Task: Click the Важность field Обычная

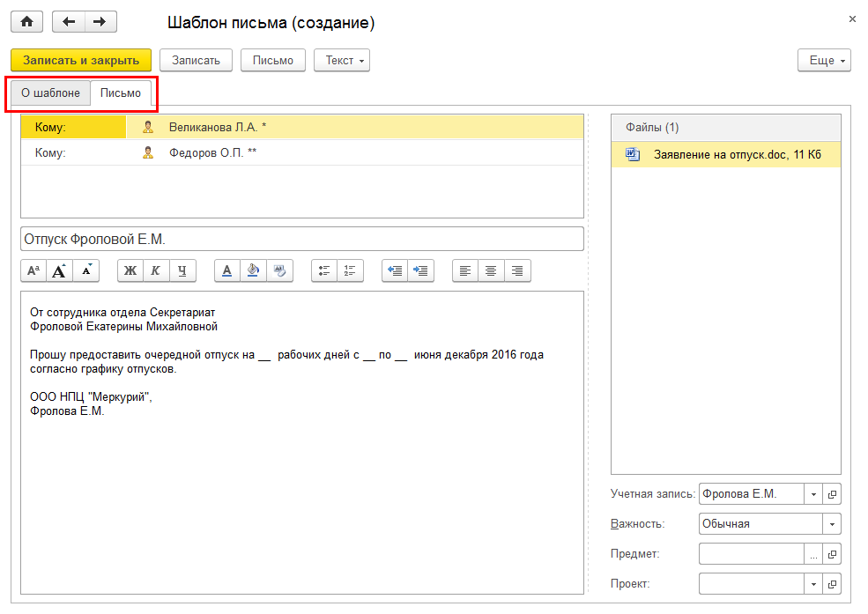Action: (760, 524)
